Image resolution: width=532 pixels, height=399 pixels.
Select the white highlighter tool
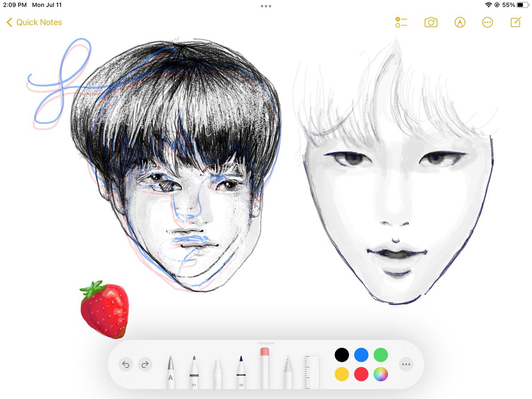tap(218, 373)
